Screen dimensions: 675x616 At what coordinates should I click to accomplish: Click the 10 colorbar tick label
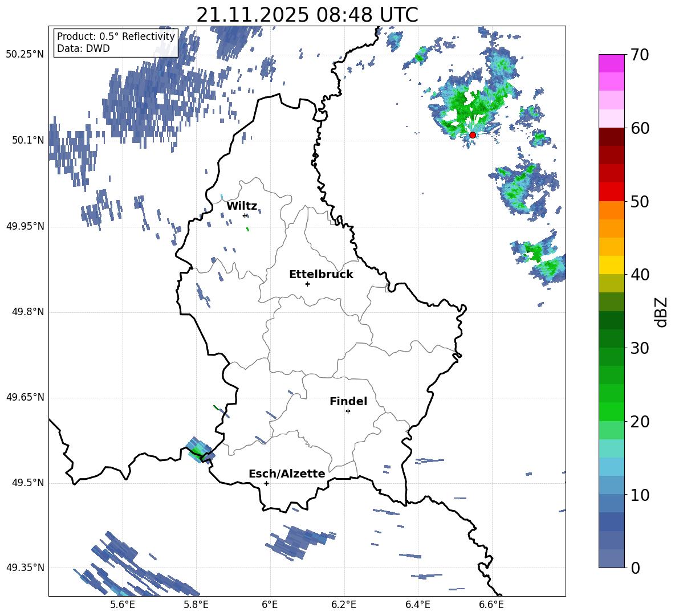coord(640,495)
